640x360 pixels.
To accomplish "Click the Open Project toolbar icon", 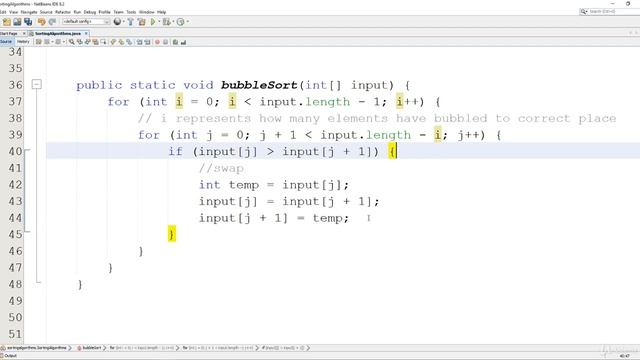I will click(17, 22).
